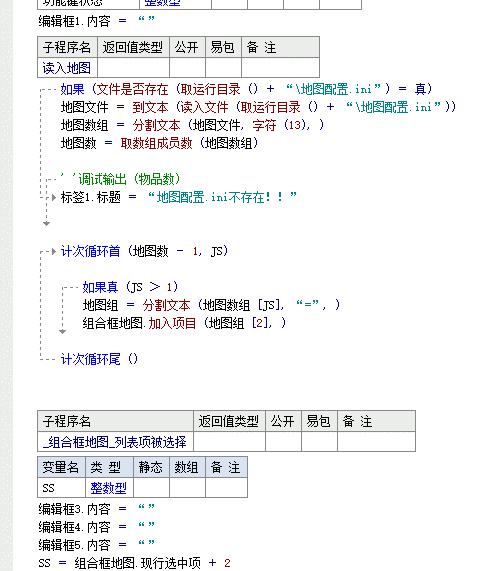The height and width of the screenshot is (571, 487).
Task: Click the 如果 keyword in the file check line
Action: (x=72, y=89)
